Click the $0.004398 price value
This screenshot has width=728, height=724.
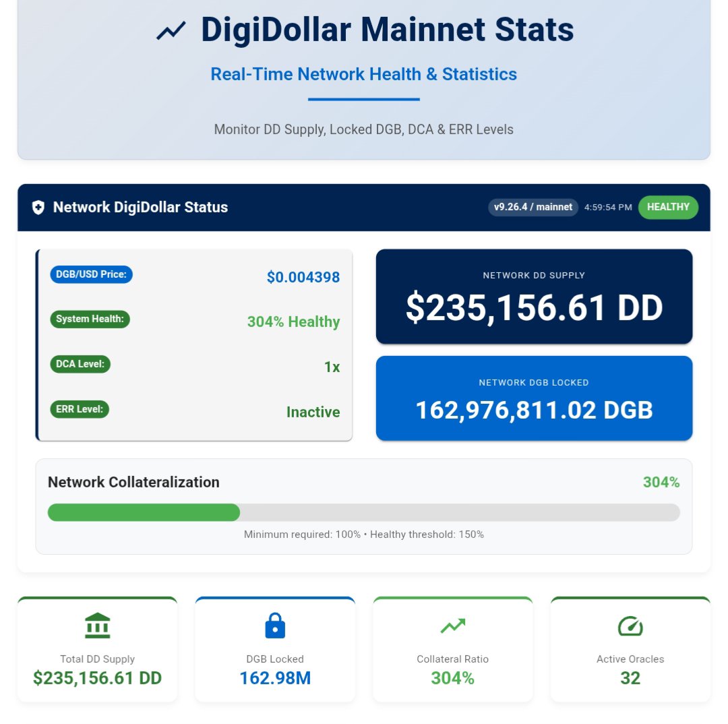[303, 277]
